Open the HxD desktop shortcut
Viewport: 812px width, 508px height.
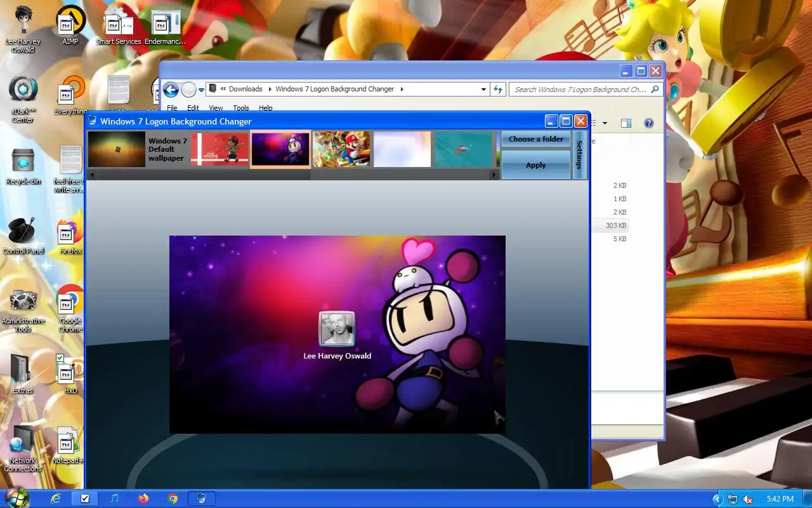[x=70, y=376]
